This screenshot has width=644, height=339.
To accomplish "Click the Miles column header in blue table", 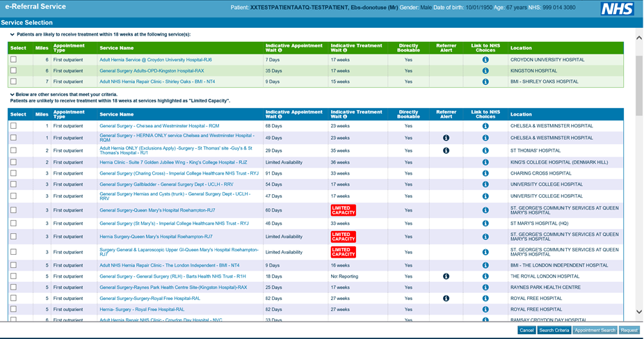I will pyautogui.click(x=42, y=114).
